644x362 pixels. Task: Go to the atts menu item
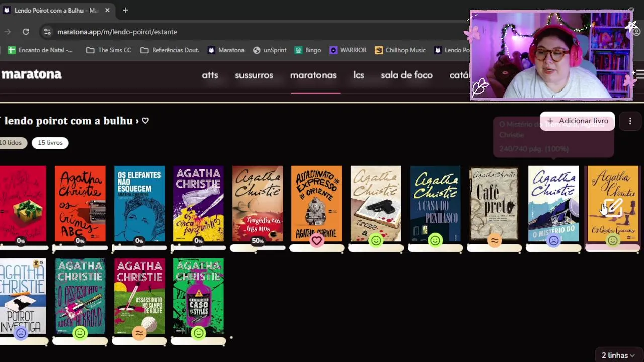pyautogui.click(x=210, y=75)
